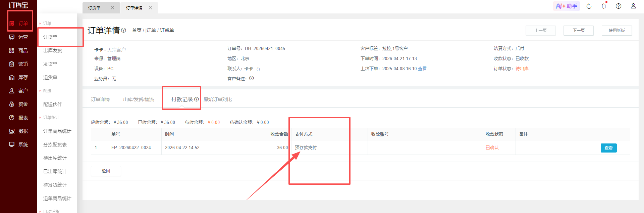Close the 订单详情 tab
644x213 pixels.
150,8
